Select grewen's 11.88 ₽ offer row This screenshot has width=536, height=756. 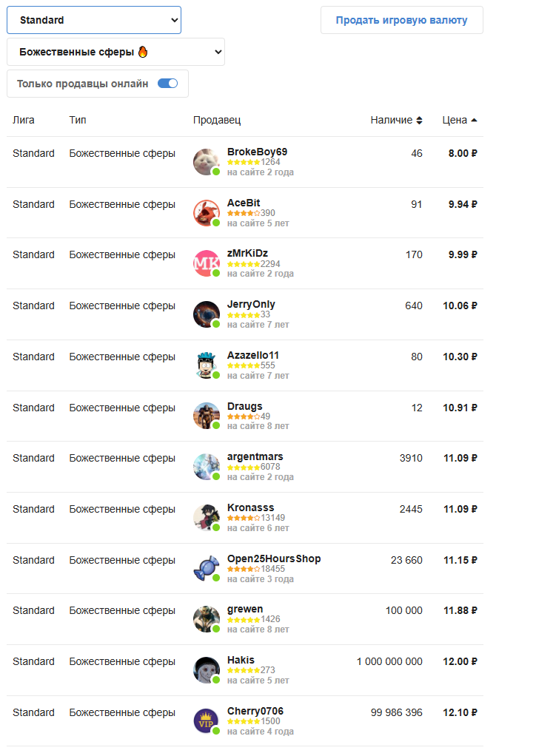tap(245, 620)
